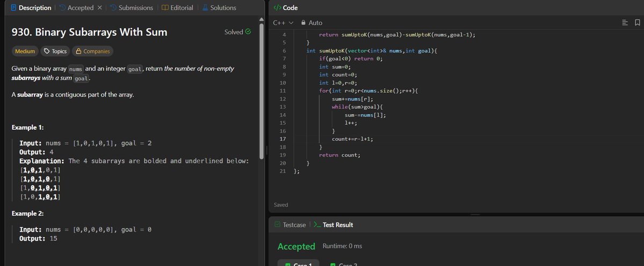Click the code line 'count+=r-l+1;'
This screenshot has height=266, width=644.
[x=352, y=139]
